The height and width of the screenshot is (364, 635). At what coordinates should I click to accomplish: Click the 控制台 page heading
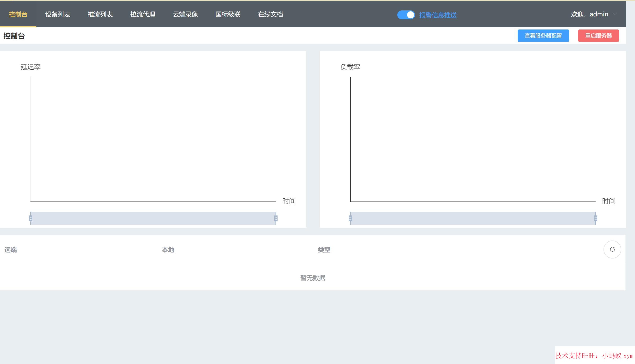[14, 36]
